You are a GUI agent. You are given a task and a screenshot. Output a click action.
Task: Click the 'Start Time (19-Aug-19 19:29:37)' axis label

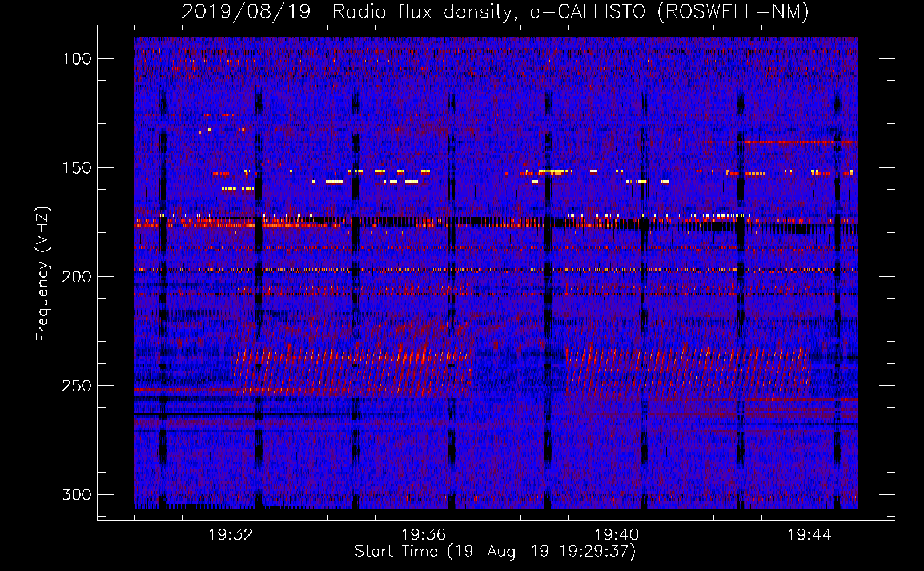[x=495, y=552]
